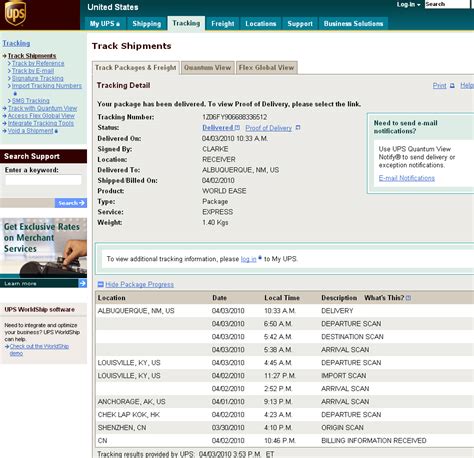Open Access Flex Global View link
474x458 pixels.
[x=41, y=116]
